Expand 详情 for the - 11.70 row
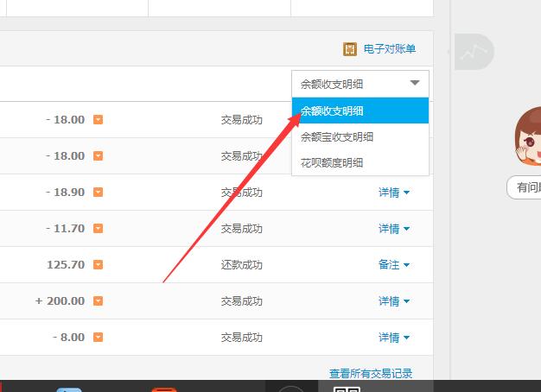Image resolution: width=541 pixels, height=392 pixels. click(394, 229)
